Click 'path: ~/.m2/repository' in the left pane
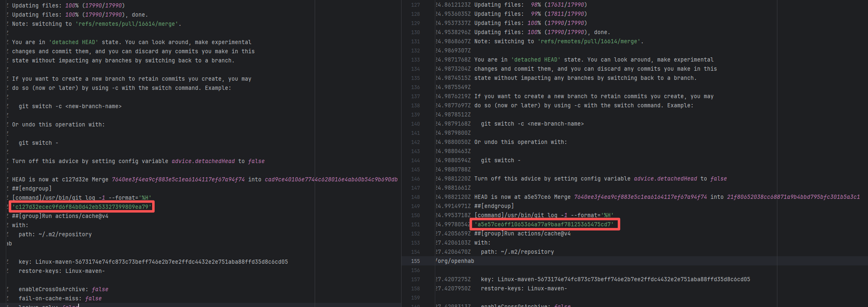The width and height of the screenshot is (868, 307). [x=55, y=234]
